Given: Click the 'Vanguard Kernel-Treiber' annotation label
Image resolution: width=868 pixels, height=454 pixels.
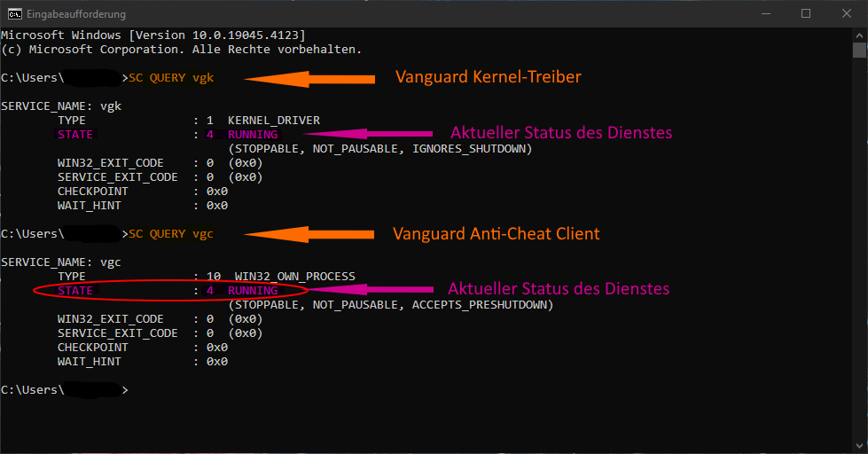Looking at the screenshot, I should coord(489,76).
